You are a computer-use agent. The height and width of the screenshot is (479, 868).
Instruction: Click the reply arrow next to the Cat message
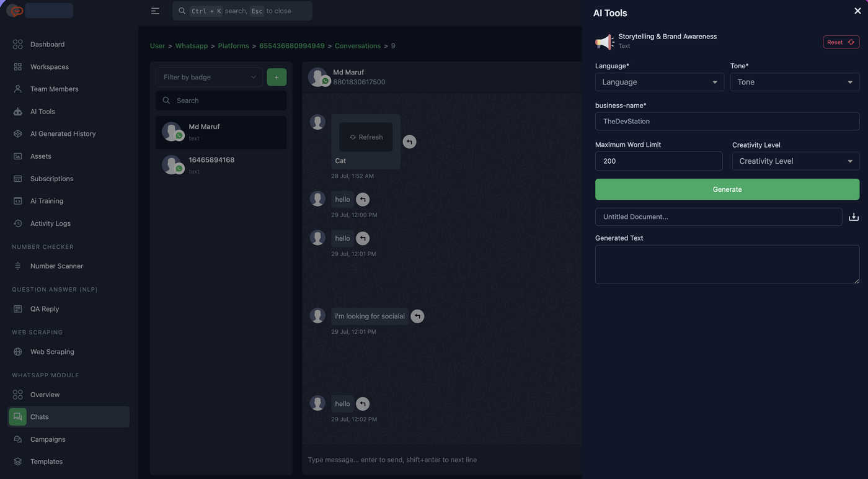(x=409, y=141)
